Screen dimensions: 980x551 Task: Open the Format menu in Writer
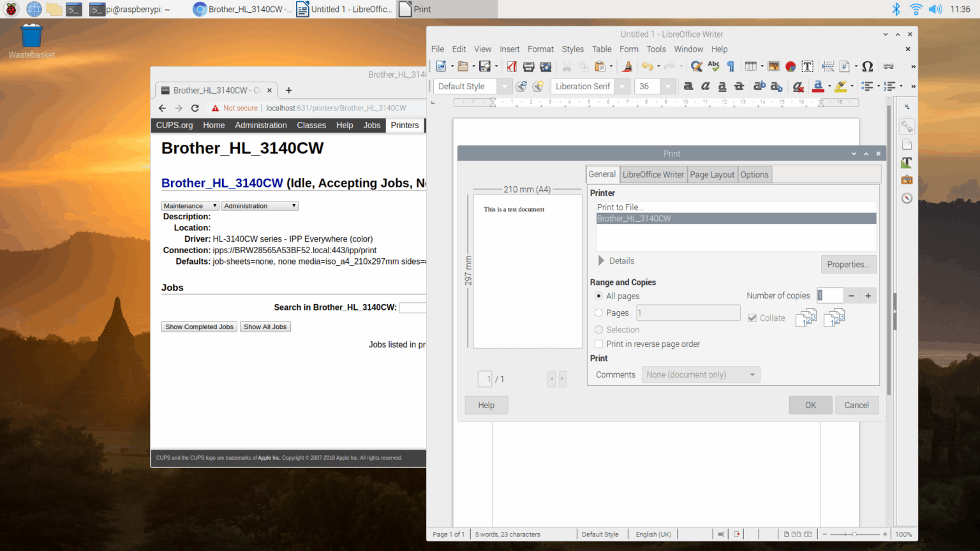point(540,49)
